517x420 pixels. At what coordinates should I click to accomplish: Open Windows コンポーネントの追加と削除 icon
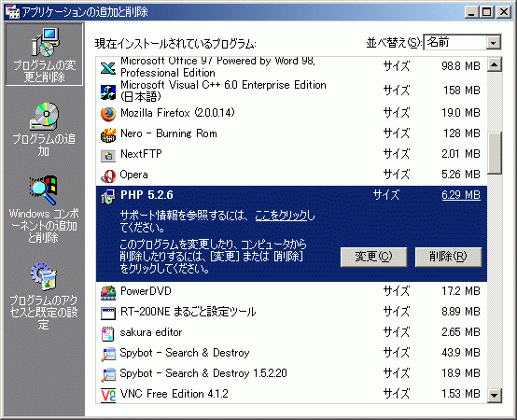pos(44,189)
